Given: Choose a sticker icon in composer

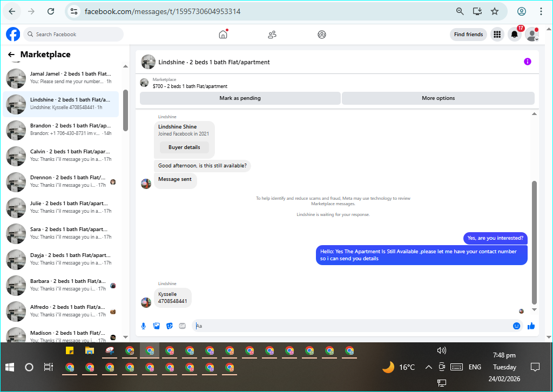Looking at the screenshot, I should pos(170,326).
